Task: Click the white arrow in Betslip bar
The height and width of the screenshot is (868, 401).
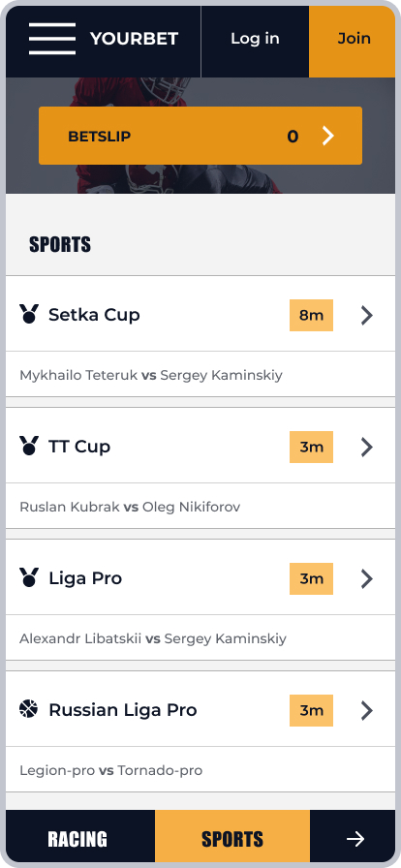Action: pyautogui.click(x=328, y=136)
